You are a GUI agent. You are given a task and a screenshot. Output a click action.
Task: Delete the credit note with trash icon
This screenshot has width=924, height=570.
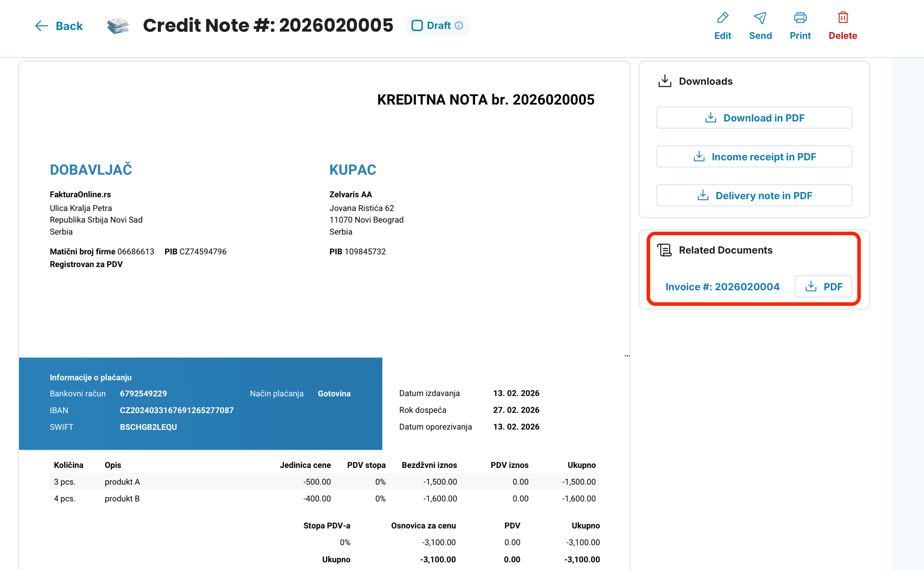(x=842, y=18)
